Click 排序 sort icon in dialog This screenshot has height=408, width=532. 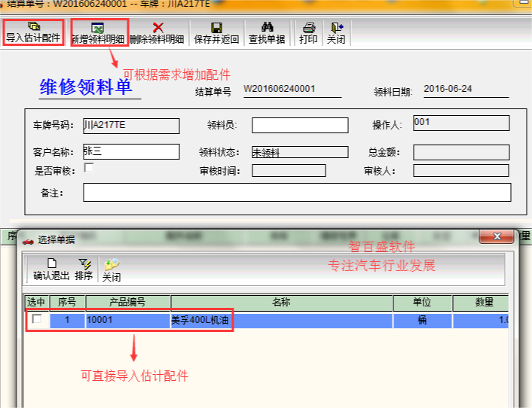point(84,264)
